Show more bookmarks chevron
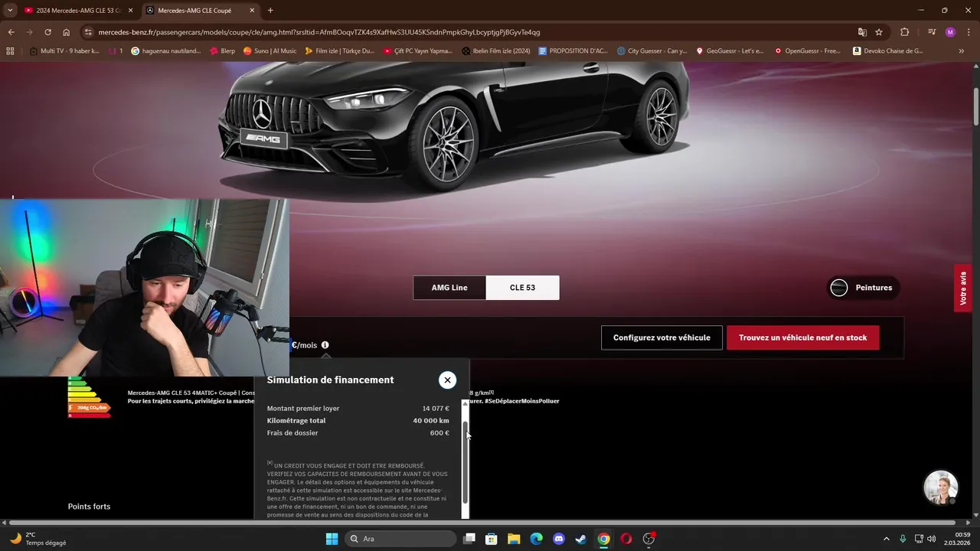Viewport: 980px width, 551px height. pos(962,51)
